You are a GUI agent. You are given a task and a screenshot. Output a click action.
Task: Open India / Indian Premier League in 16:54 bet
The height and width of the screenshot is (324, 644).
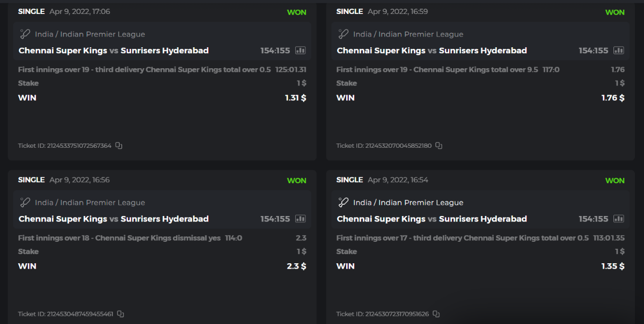coord(408,203)
